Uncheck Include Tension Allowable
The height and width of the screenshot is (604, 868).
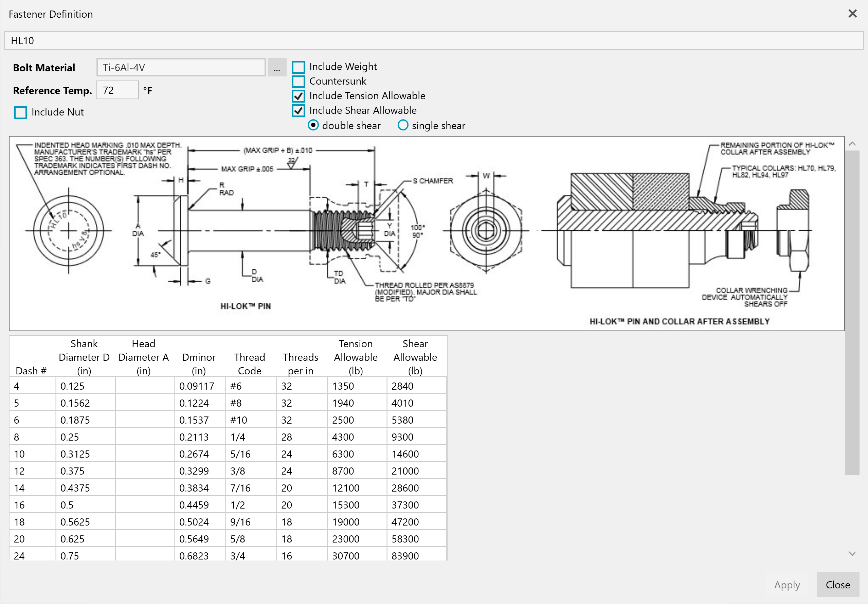298,96
